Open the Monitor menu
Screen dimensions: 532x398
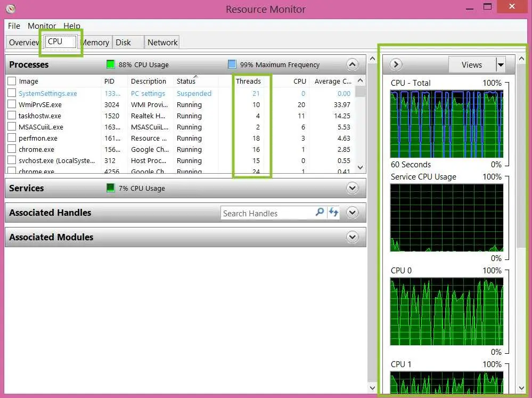(42, 26)
